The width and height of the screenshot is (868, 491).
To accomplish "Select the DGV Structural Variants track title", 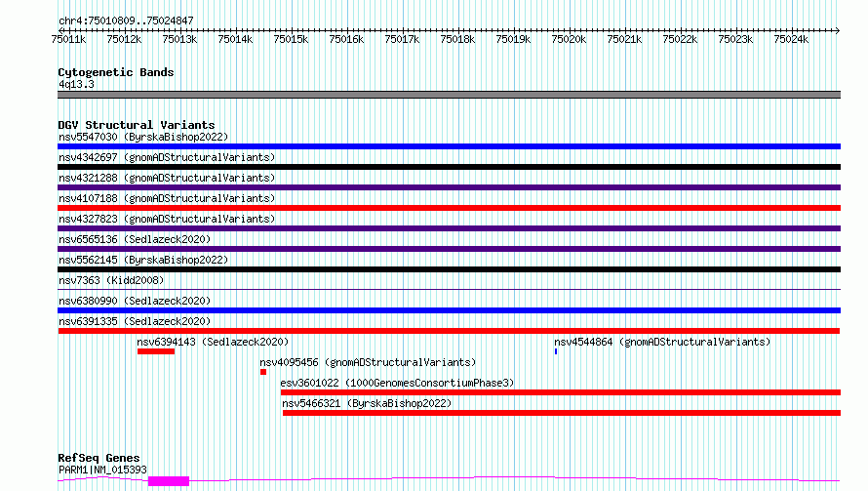I will pyautogui.click(x=137, y=125).
